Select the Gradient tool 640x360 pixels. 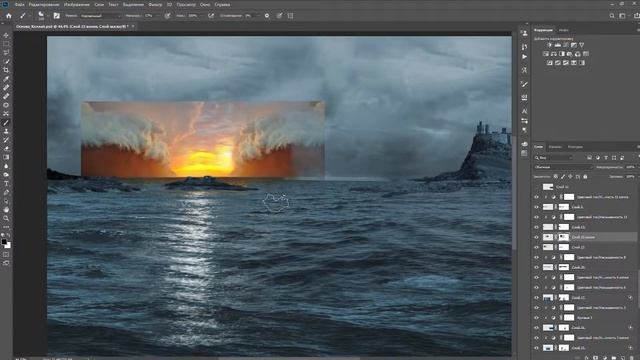click(6, 157)
